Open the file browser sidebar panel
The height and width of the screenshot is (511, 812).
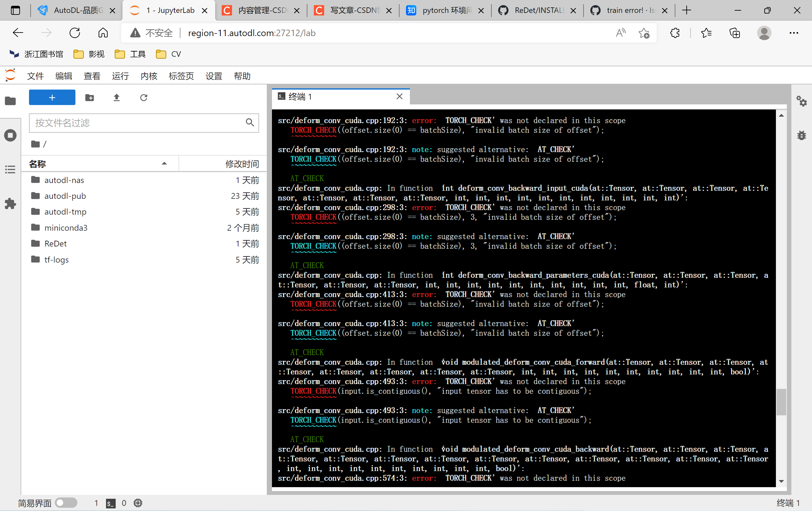10,101
